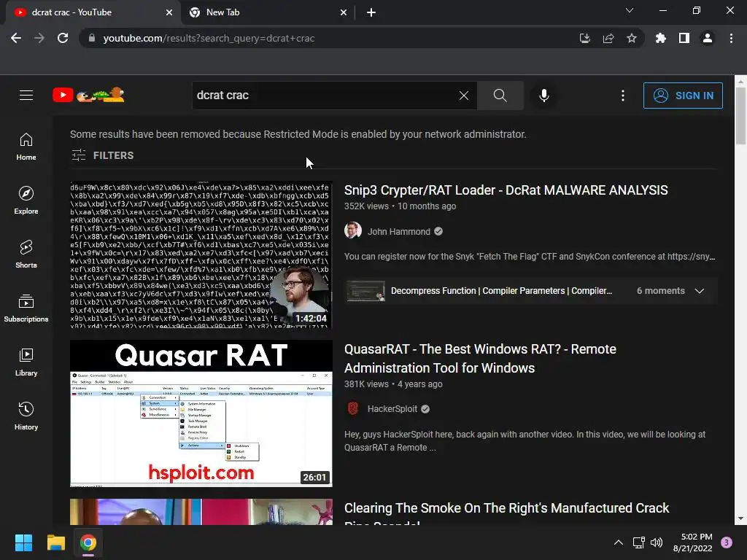Reload the page with the refresh icon
The image size is (747, 560).
63,38
